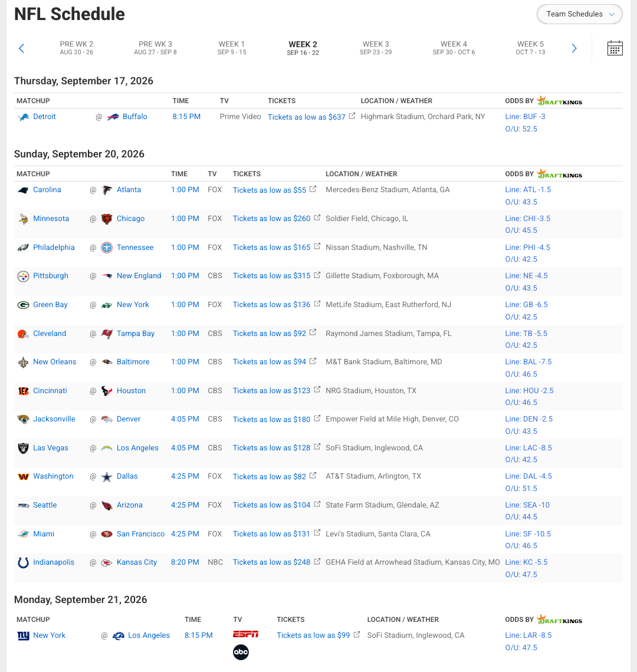Screen dimensions: 637x672
Task: Click New England team link
Action: click(x=139, y=275)
